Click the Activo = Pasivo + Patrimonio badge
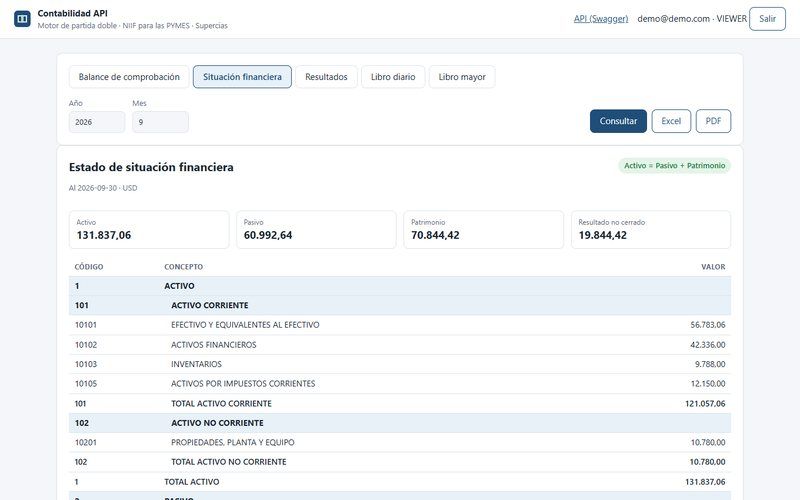The width and height of the screenshot is (800, 500). (674, 166)
